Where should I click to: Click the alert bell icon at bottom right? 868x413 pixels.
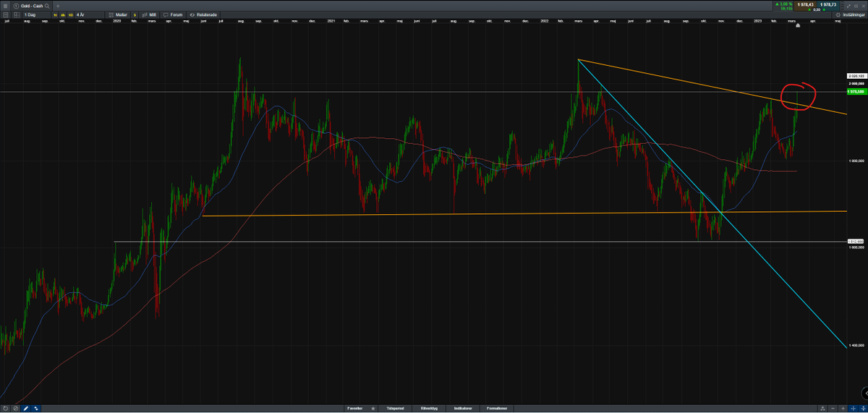coord(822,409)
